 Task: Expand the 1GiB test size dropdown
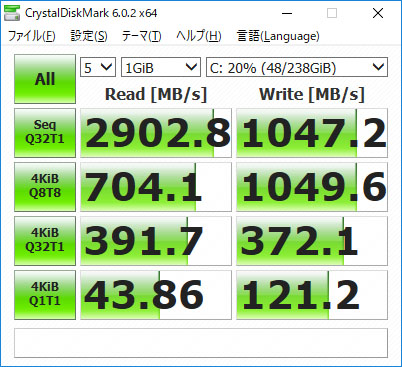161,68
